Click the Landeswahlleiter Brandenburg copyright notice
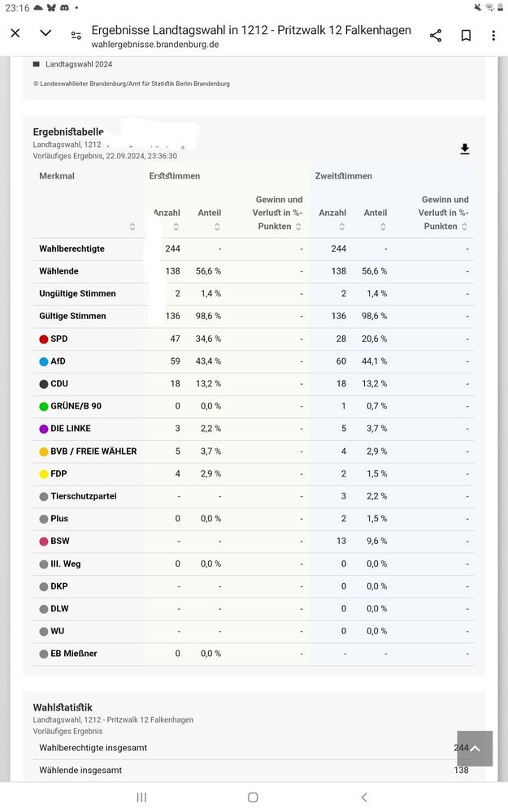 [x=131, y=83]
